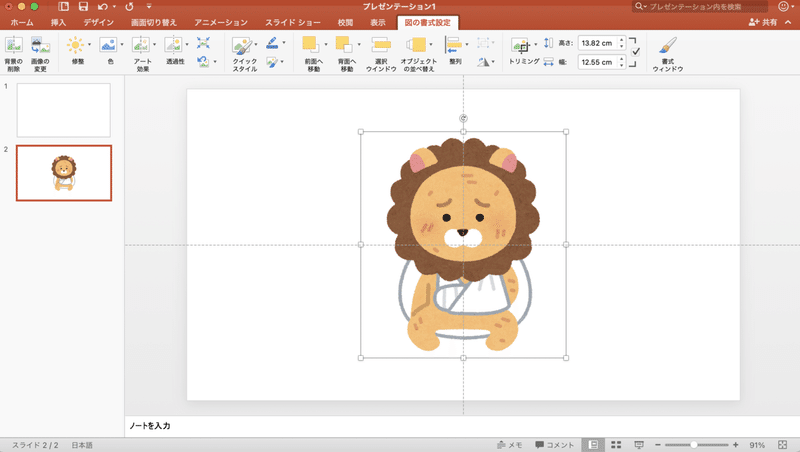
Task: Click Bring Forward (前面へ移動) icon
Action: 311,45
